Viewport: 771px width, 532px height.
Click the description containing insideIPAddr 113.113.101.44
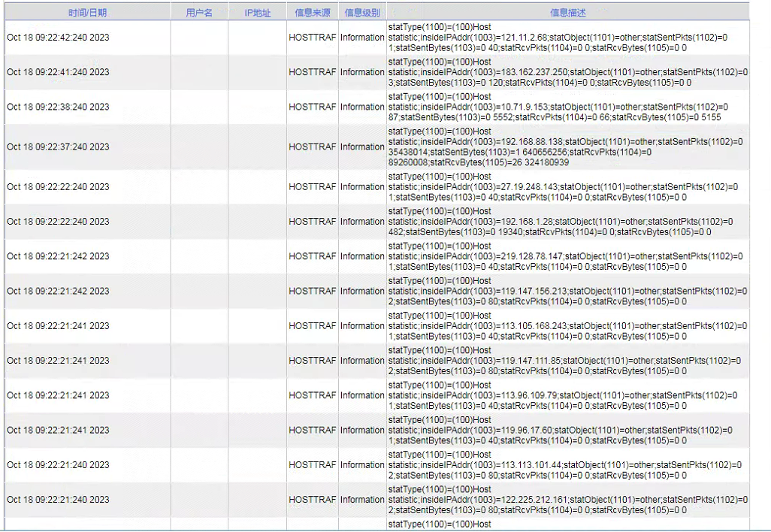[565, 465]
